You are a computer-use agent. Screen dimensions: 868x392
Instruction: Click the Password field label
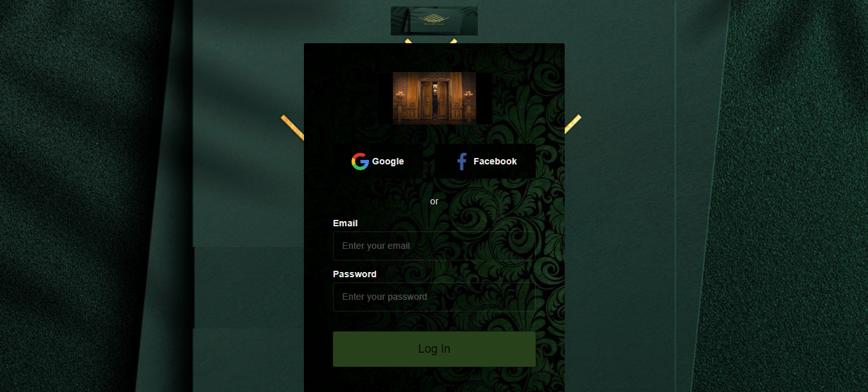(355, 274)
